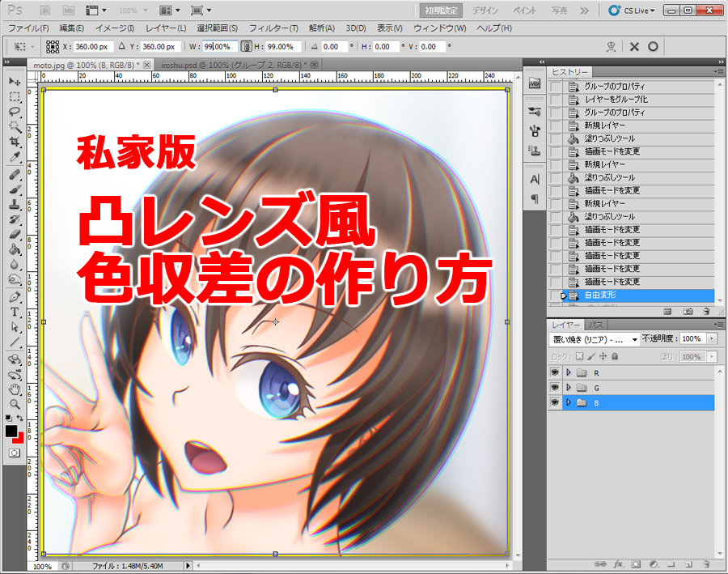Viewport: 728px width, 574px height.
Task: Click the W width percentage field
Action: tap(220, 46)
